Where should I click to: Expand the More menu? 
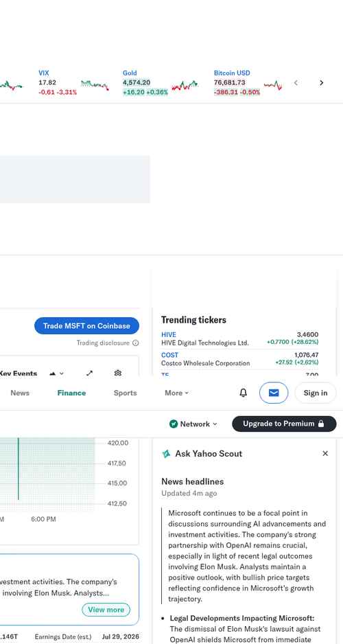177,393
